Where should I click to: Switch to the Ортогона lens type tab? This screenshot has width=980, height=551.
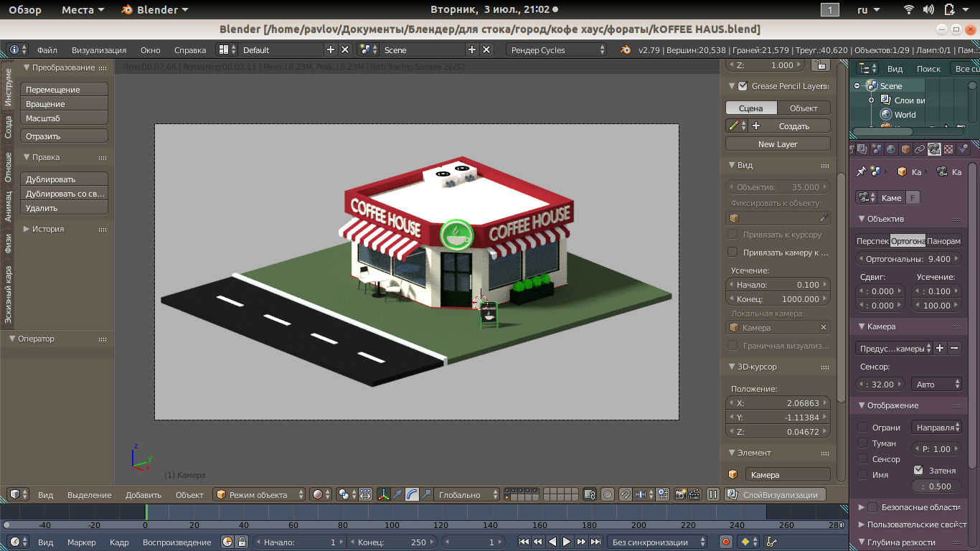click(908, 241)
